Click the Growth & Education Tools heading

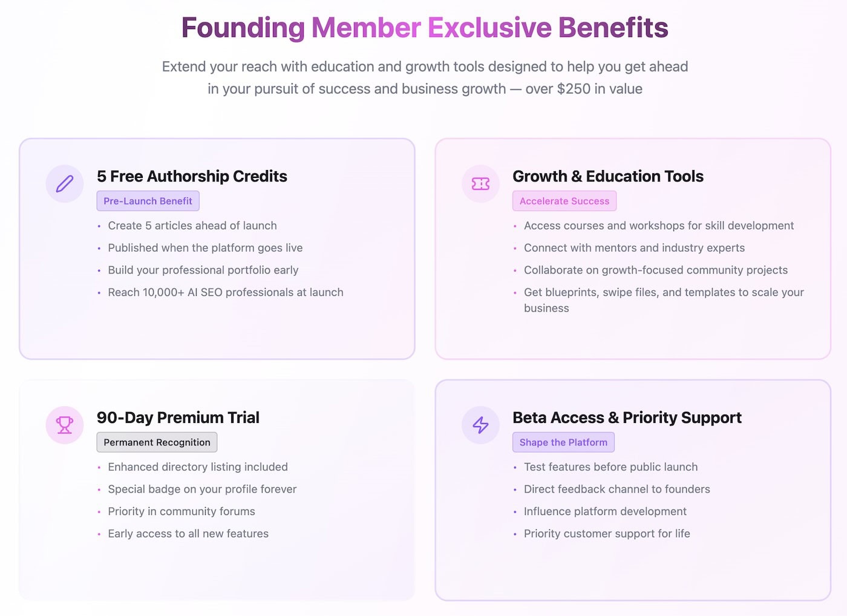[607, 176]
